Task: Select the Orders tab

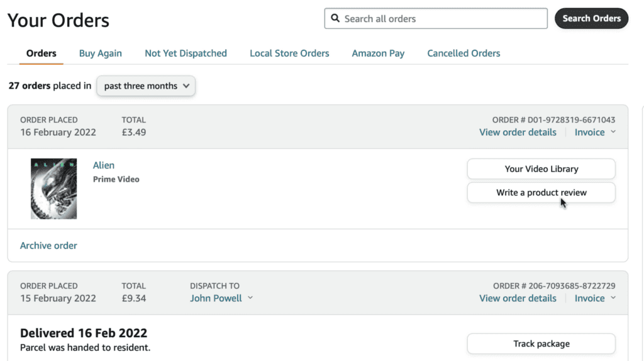Action: click(42, 53)
